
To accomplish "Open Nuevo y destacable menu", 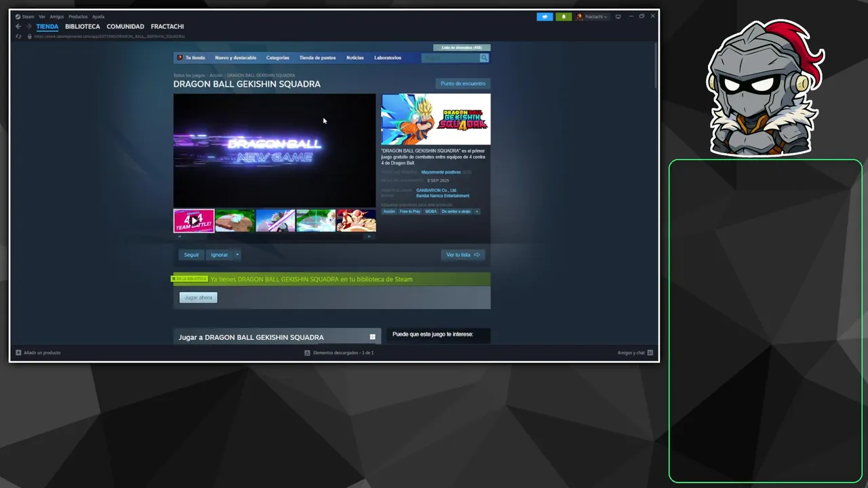I will [x=235, y=58].
